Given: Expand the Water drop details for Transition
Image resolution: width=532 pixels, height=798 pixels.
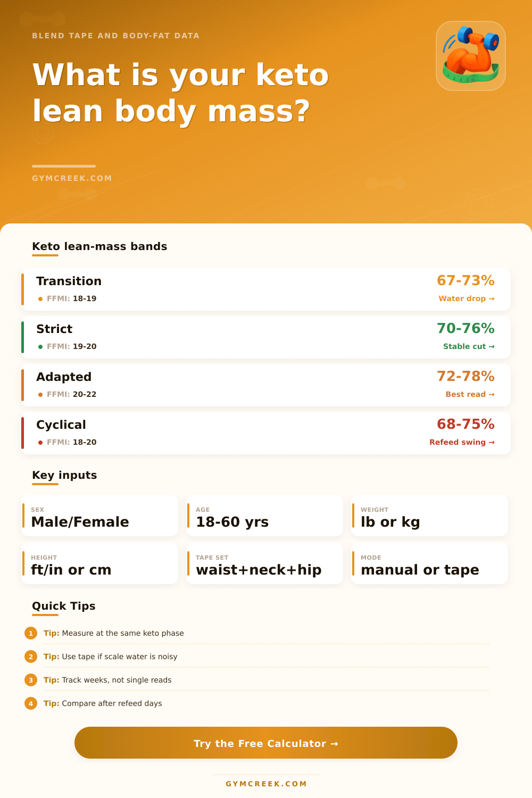Looking at the screenshot, I should click(x=466, y=298).
